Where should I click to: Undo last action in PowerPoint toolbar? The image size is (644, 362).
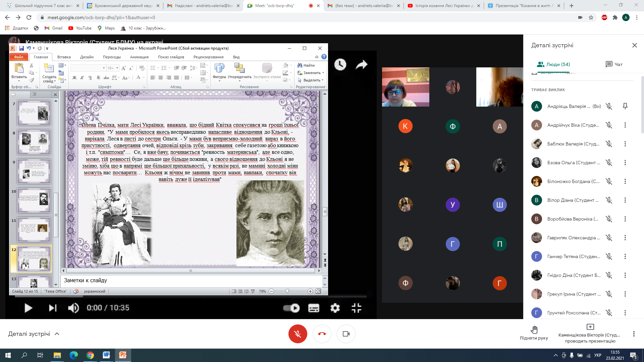[29, 48]
